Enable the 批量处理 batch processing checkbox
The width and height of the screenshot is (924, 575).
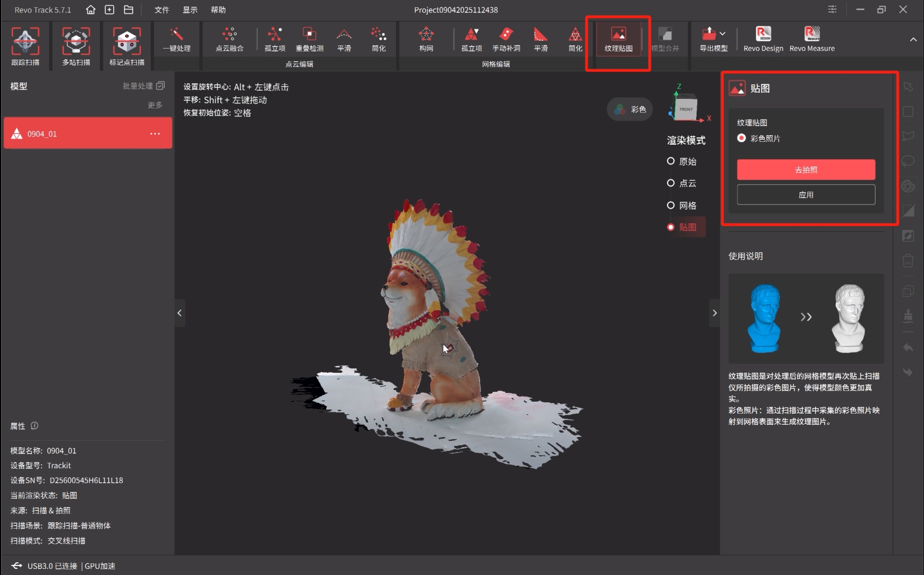[161, 85]
